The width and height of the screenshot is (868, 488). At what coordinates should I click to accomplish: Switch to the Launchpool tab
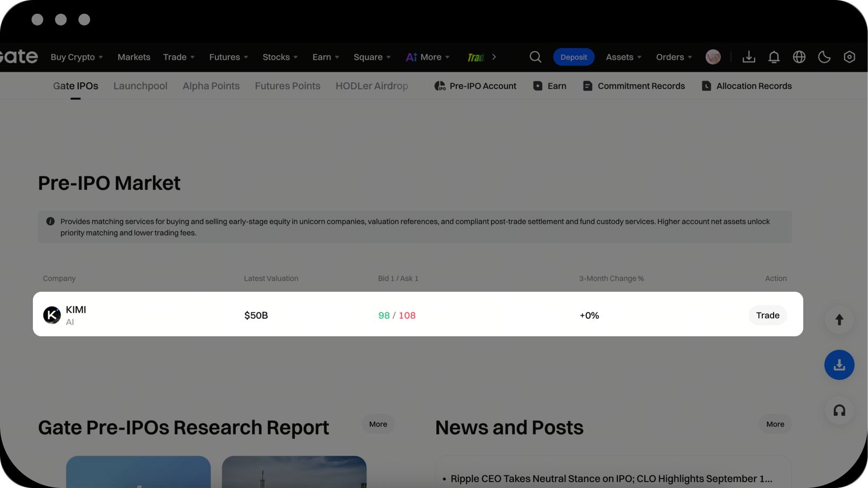[140, 86]
